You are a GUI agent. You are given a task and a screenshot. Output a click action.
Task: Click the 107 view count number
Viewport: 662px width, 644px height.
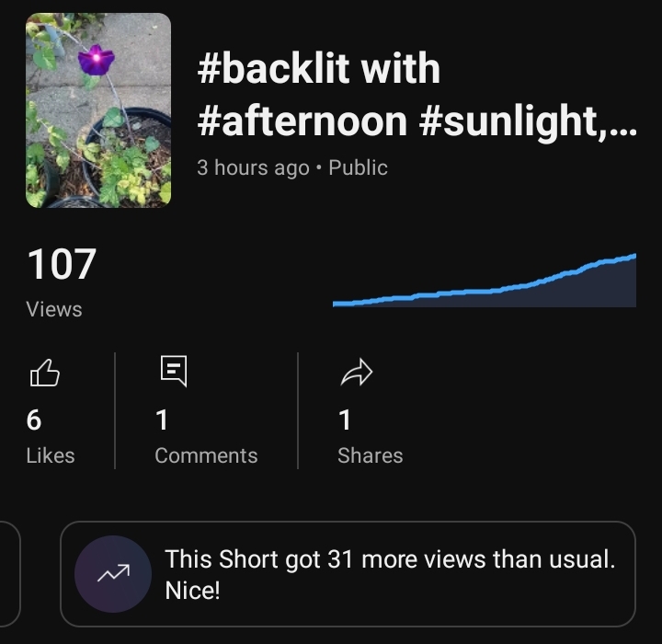[62, 265]
